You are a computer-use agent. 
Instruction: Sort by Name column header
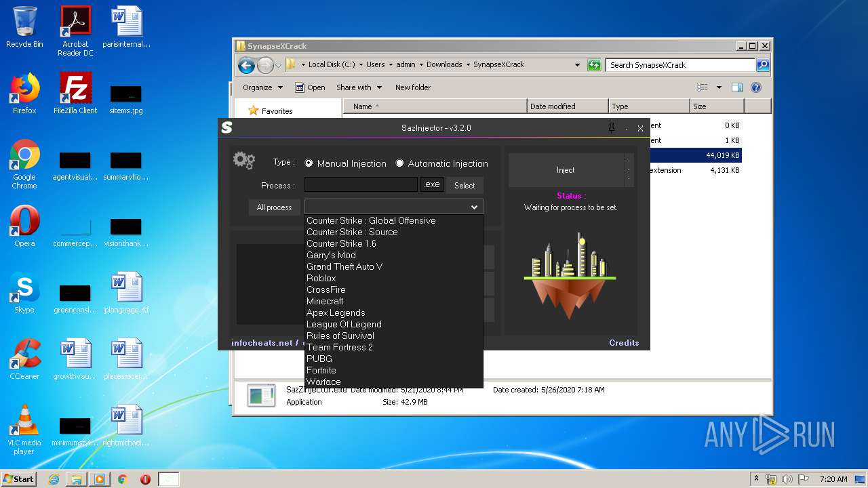point(435,106)
